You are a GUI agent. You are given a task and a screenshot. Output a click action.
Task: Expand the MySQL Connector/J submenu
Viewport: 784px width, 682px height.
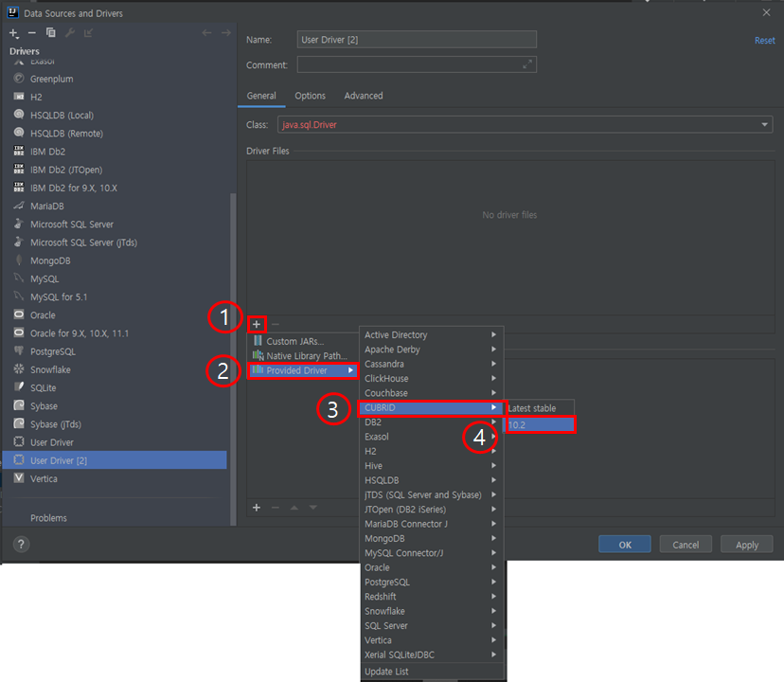[432, 553]
